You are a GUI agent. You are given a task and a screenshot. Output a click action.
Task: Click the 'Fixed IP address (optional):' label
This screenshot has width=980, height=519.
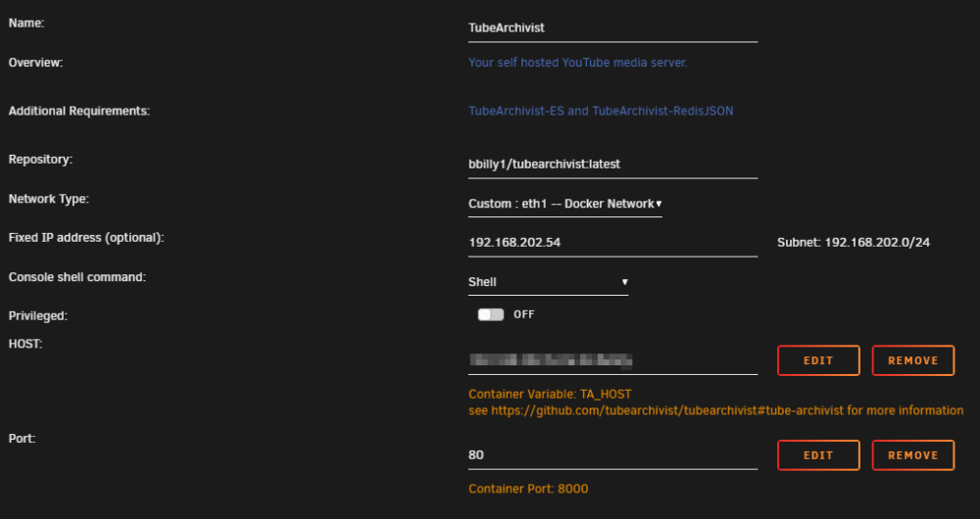click(x=86, y=237)
